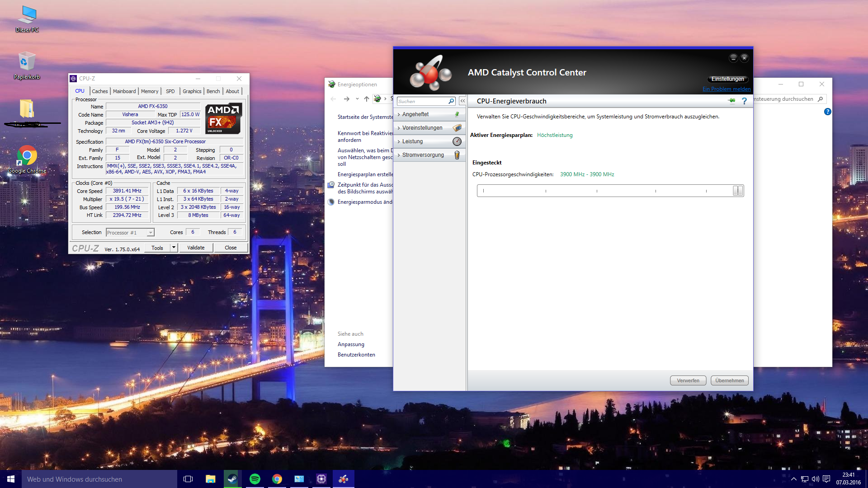Viewport: 868px width, 488px height.
Task: Switch to the Mainboard tab in CPU-Z
Action: coord(124,91)
